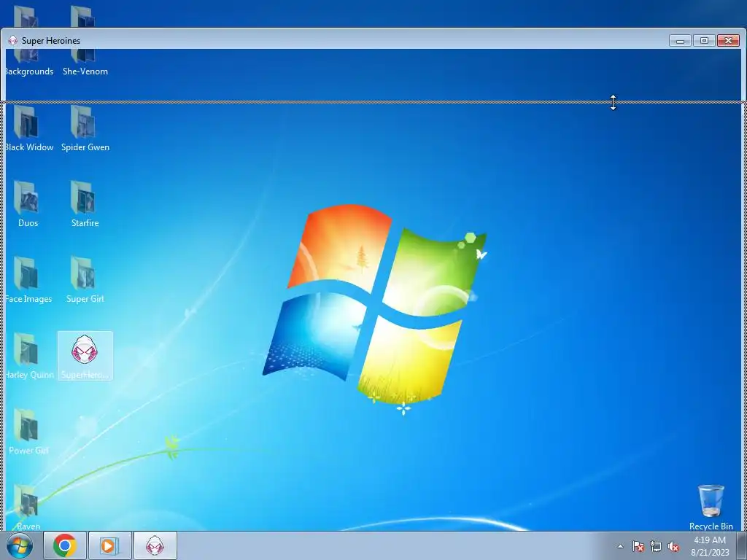Select the Starfire folder icon

(x=85, y=204)
